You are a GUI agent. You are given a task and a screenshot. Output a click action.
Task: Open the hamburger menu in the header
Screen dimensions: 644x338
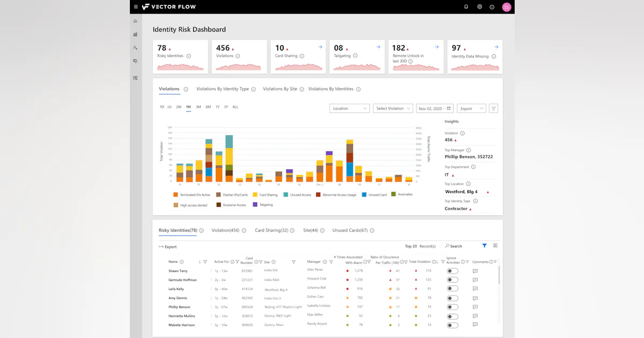(x=136, y=7)
